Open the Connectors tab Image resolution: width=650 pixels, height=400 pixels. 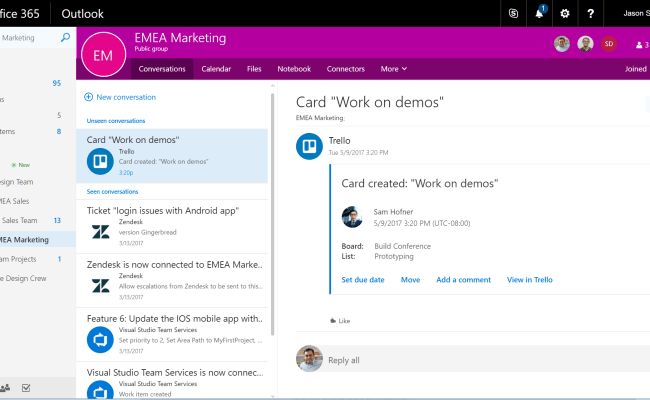(x=346, y=69)
